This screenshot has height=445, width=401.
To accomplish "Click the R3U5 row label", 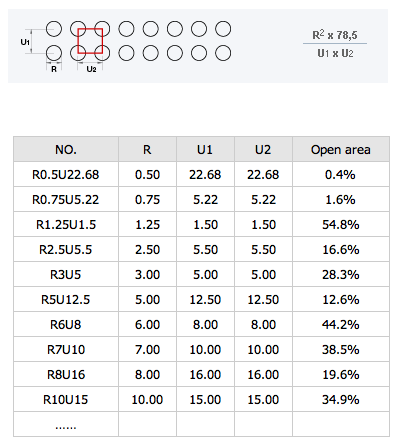I will click(x=66, y=275).
